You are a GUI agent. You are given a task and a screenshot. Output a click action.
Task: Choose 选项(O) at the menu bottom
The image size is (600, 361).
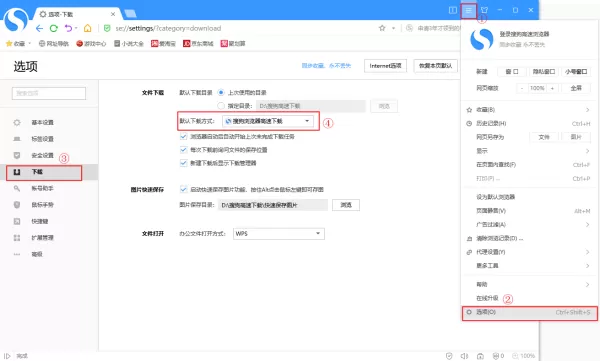tap(530, 312)
